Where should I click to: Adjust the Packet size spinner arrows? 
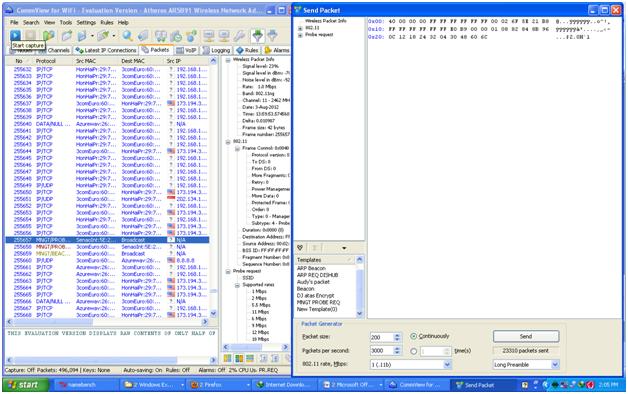pos(397,338)
